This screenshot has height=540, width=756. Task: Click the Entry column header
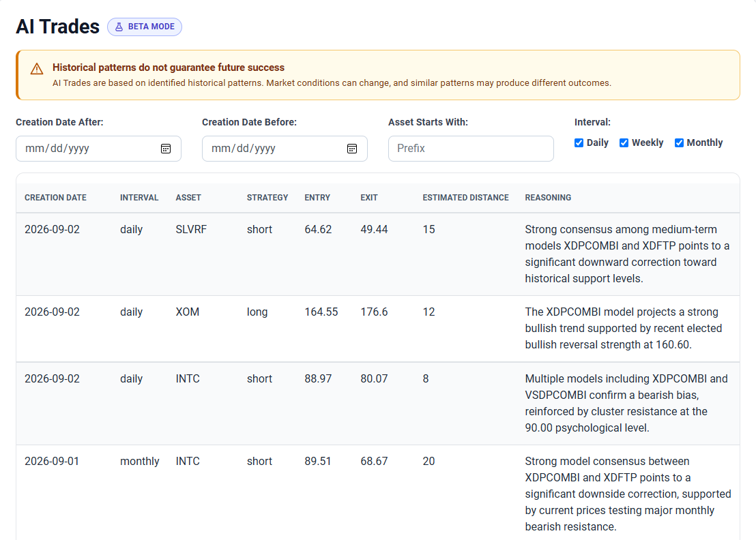(317, 198)
